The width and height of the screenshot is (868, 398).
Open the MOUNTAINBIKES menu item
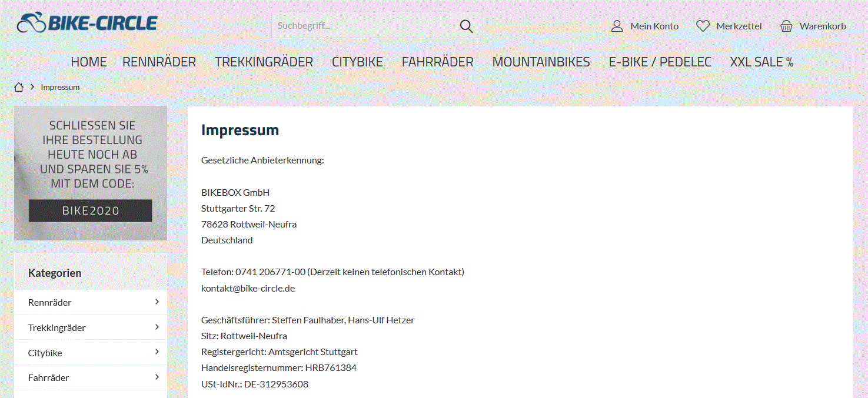coord(541,62)
